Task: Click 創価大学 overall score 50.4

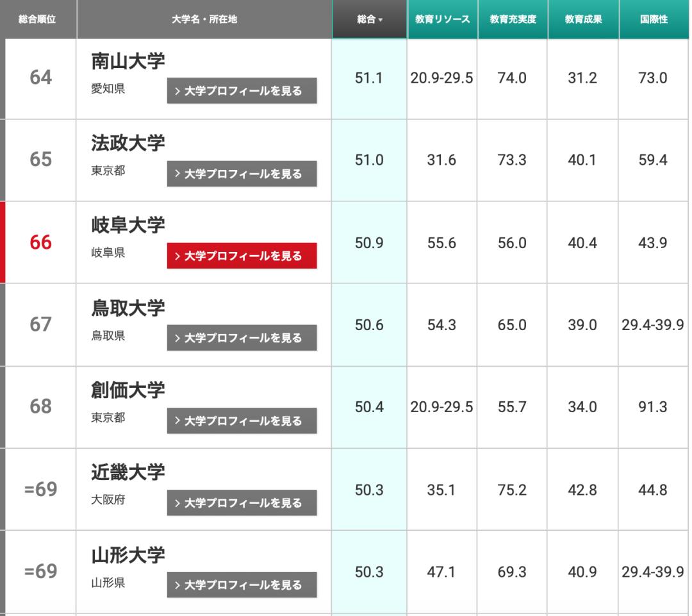Action: [369, 407]
